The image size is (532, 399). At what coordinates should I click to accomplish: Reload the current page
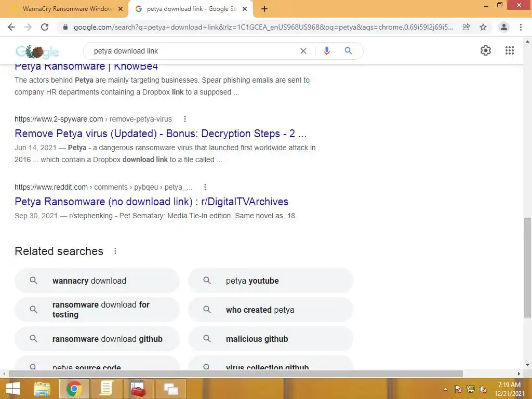click(45, 27)
